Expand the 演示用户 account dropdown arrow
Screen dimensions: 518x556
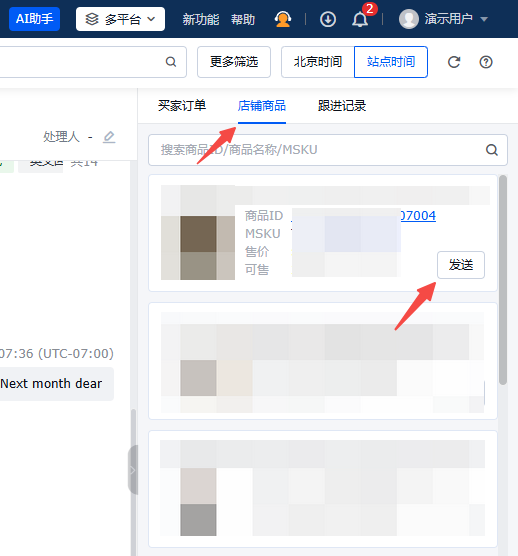click(484, 19)
